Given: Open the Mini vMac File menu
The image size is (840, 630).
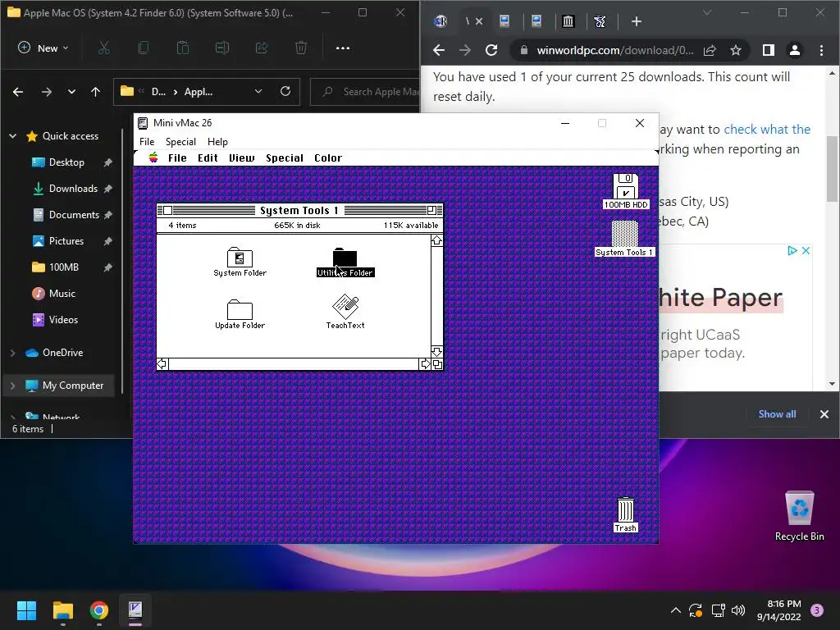Looking at the screenshot, I should coord(147,141).
